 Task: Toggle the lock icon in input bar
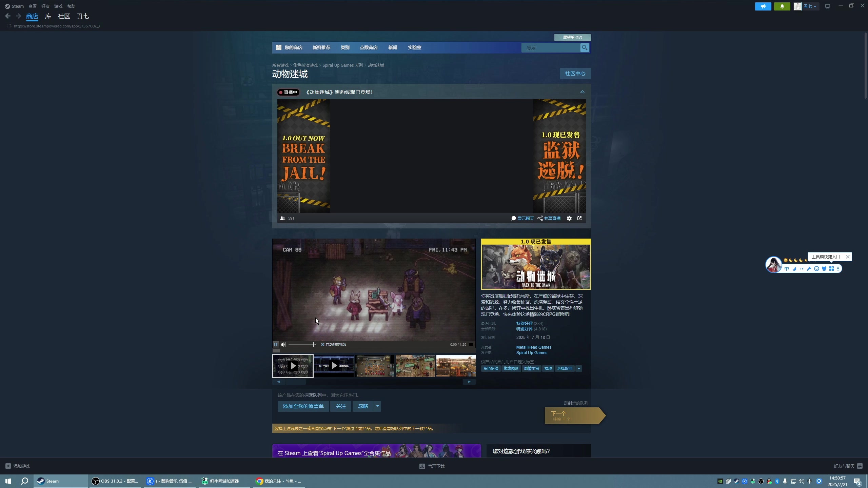pos(838,269)
